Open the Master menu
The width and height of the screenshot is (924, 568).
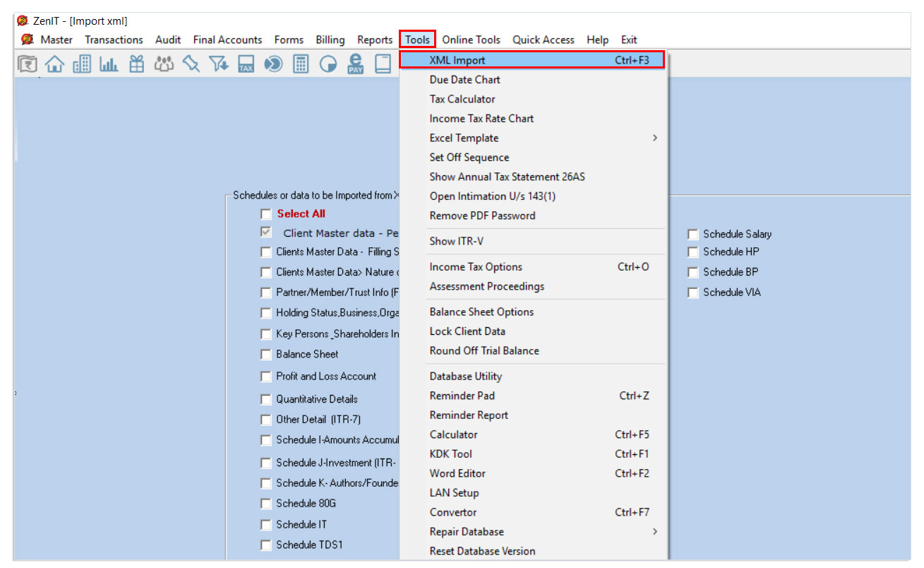tap(56, 40)
